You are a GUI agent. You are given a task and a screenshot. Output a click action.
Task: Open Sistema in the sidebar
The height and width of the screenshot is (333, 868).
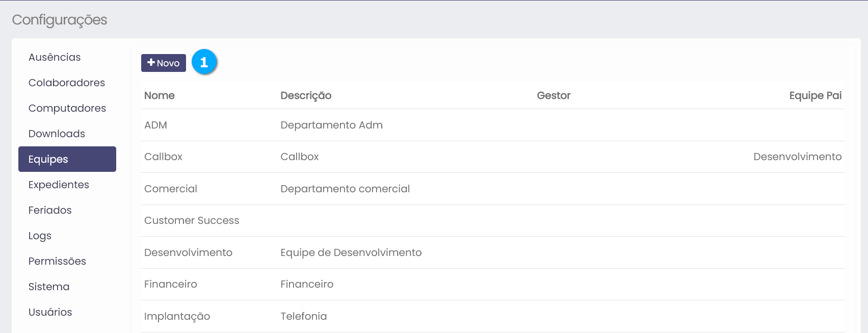(49, 287)
